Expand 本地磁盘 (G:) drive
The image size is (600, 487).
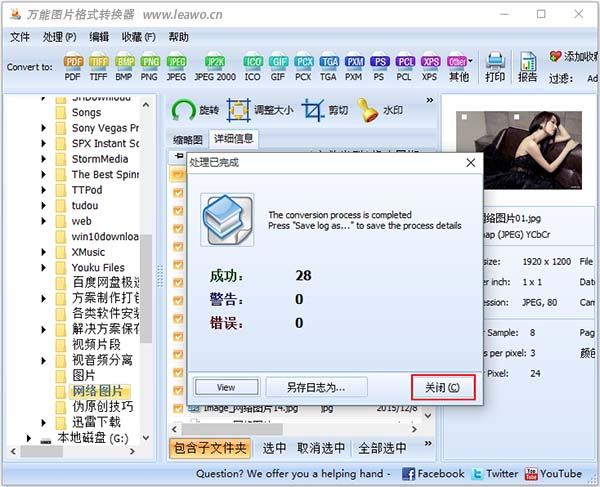pos(29,438)
